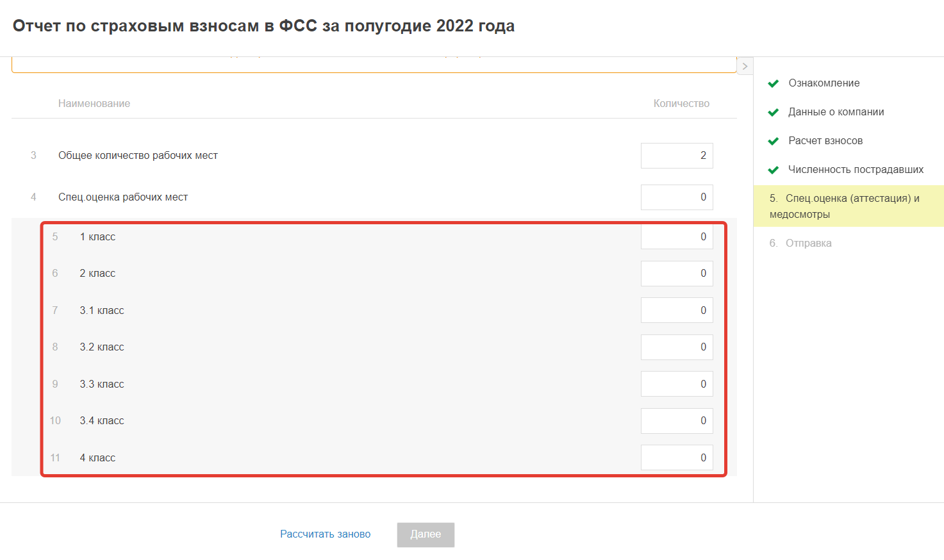Select step 5 Спец.оценка (аттестация) и медосмотры
This screenshot has height=560, width=944.
pyautogui.click(x=849, y=206)
